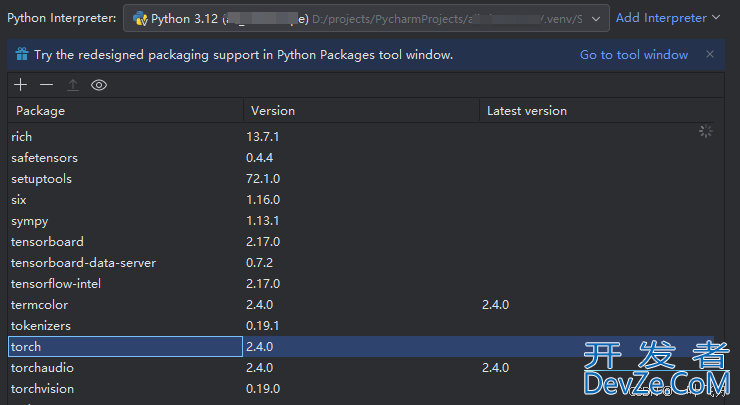Toggle the eye icon to show early releases

click(x=98, y=86)
